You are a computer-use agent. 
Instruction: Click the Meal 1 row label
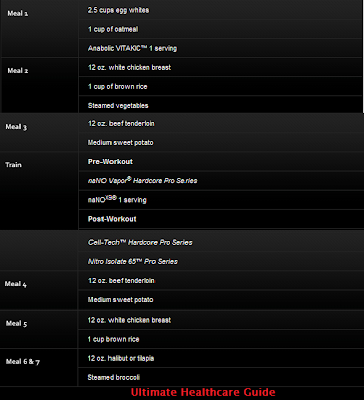(x=18, y=14)
